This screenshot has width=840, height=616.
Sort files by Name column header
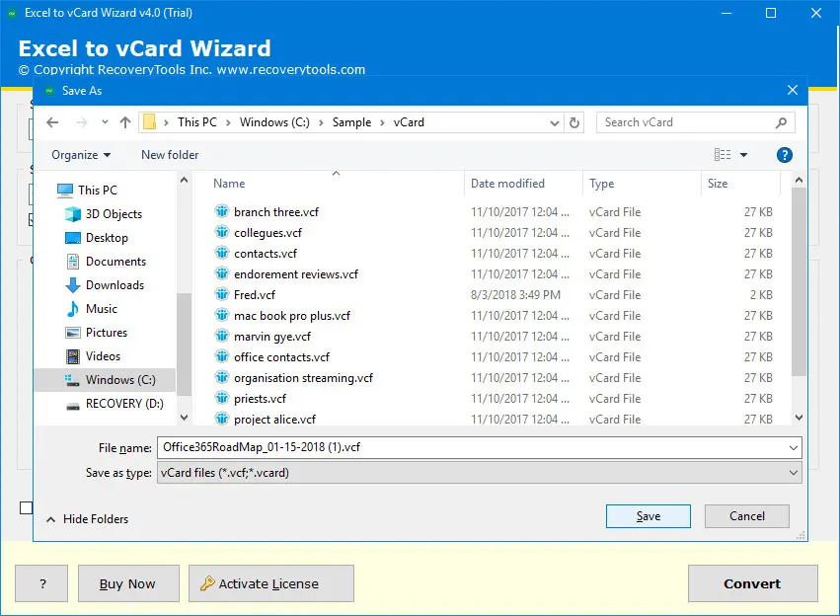229,184
